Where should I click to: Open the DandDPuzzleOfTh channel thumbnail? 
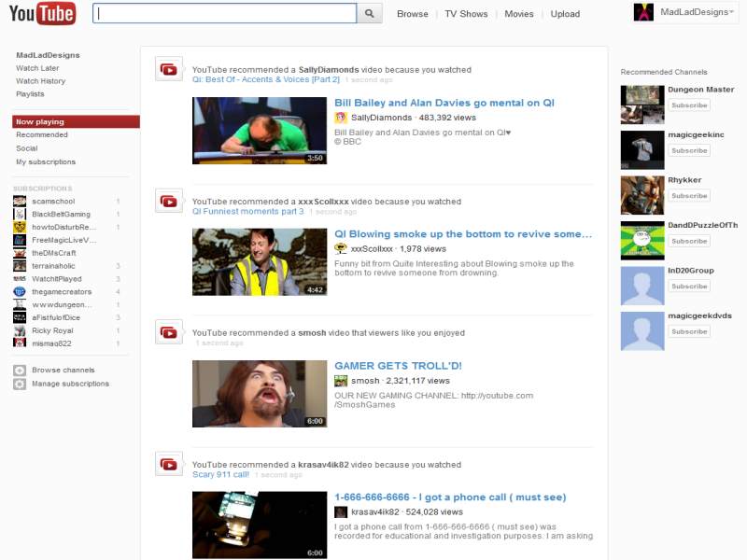(x=642, y=241)
